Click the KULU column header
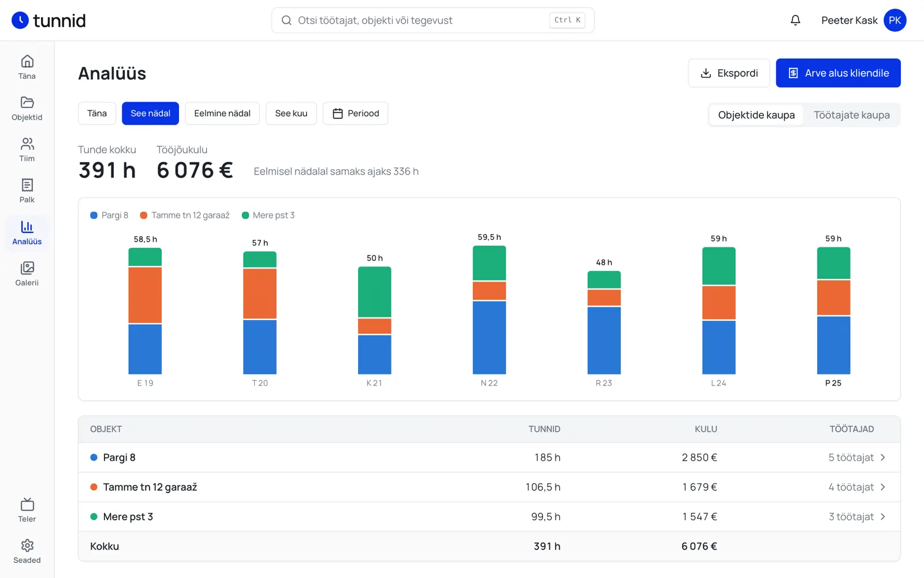924x578 pixels. coord(706,429)
